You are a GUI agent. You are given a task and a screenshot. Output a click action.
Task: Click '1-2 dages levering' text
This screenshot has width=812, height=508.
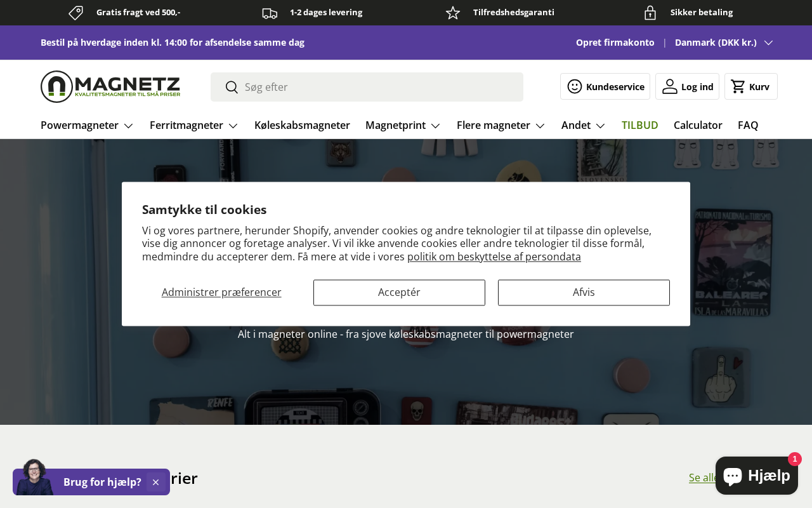pyautogui.click(x=326, y=12)
